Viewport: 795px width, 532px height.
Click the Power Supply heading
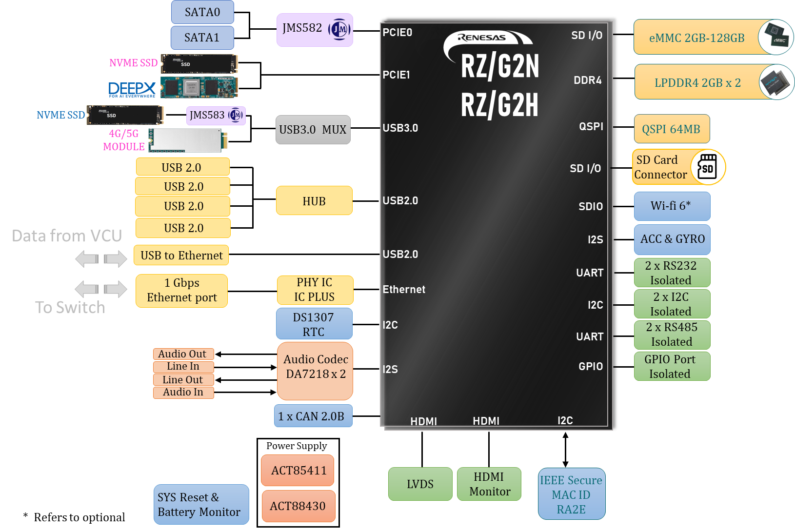coord(297,446)
